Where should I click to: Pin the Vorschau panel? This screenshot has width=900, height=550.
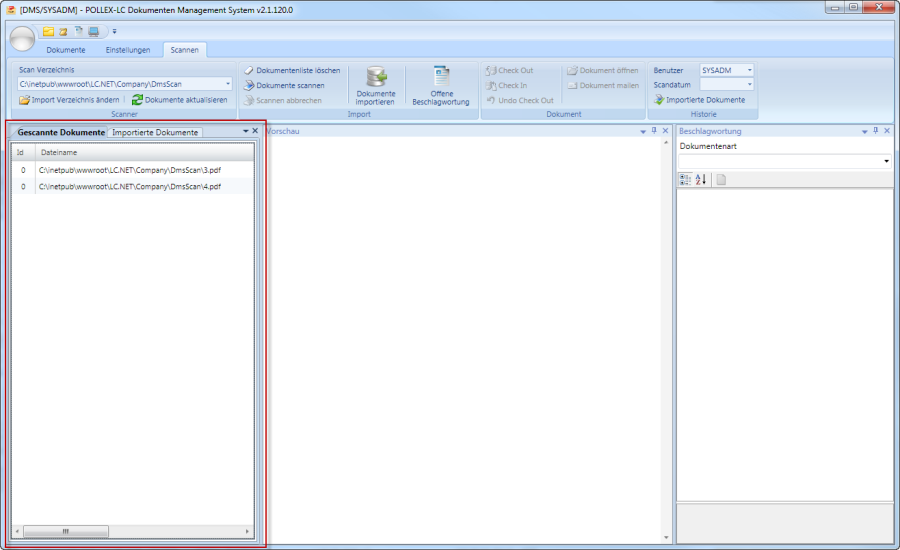(x=654, y=131)
